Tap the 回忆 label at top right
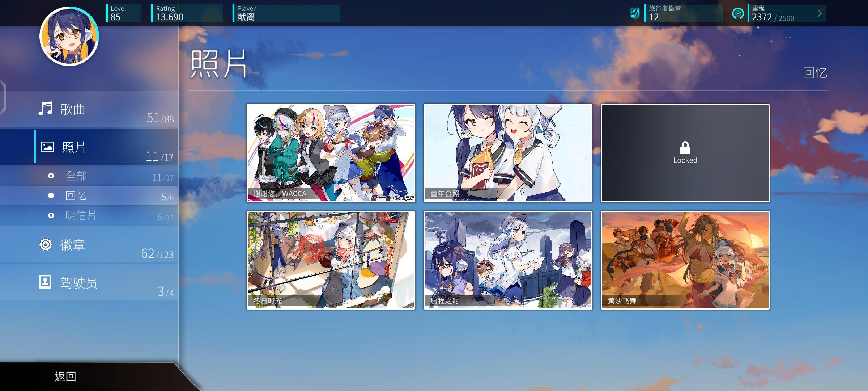 click(815, 73)
